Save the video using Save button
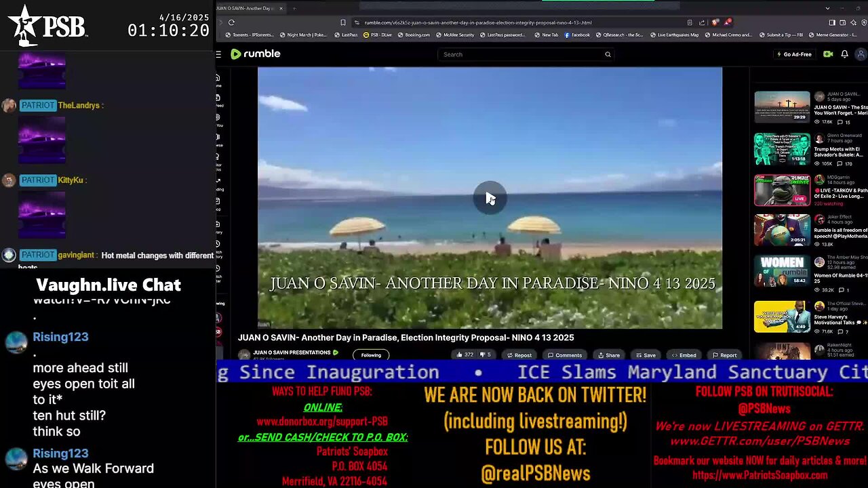The image size is (868, 488). tap(645, 355)
